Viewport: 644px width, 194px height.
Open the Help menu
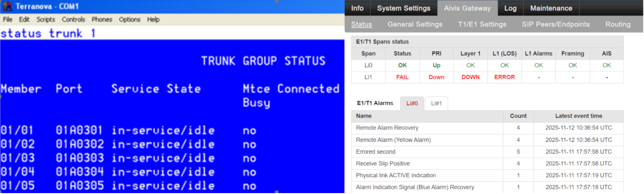pyautogui.click(x=153, y=20)
